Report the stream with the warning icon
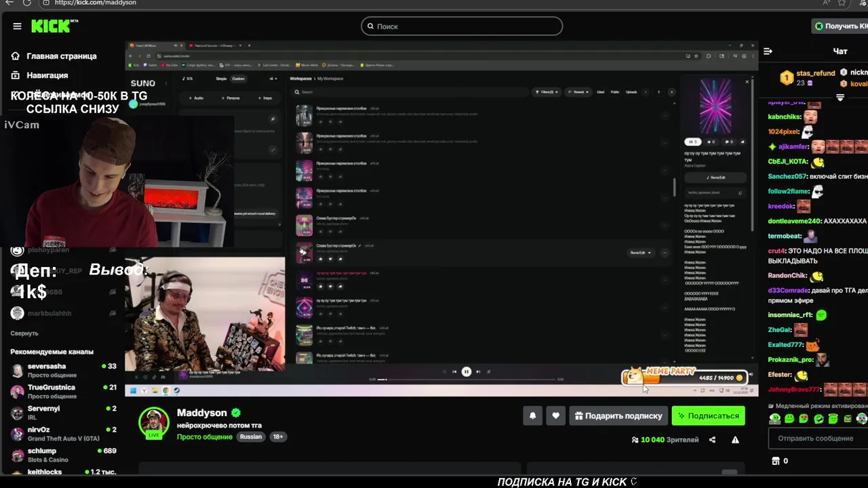Viewport: 868px width, 488px height. (x=735, y=440)
